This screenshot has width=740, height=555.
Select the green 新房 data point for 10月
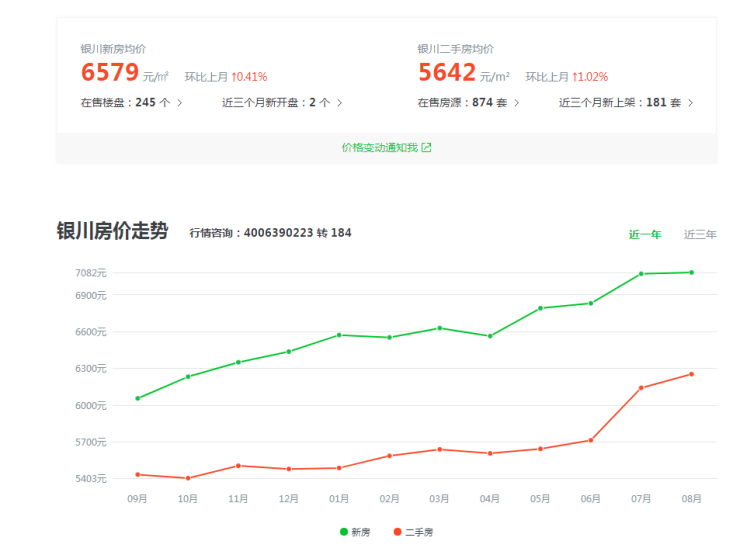tap(188, 377)
